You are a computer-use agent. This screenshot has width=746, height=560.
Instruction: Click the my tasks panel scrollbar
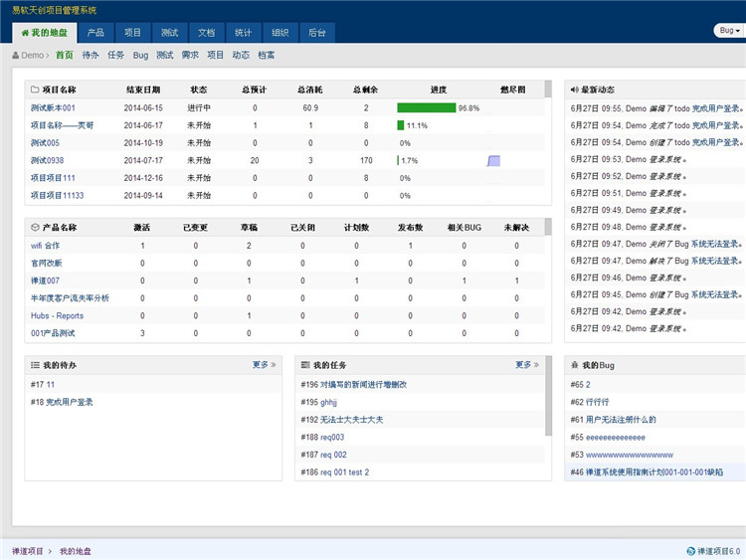click(548, 396)
